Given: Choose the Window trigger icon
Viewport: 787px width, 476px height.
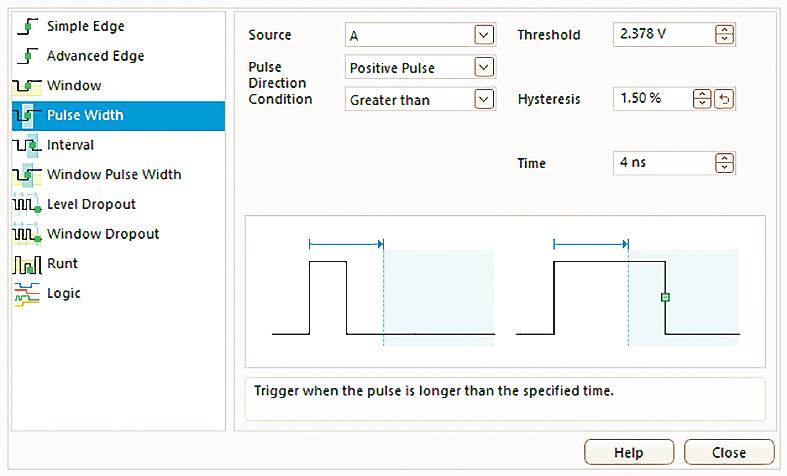Looking at the screenshot, I should coord(27,86).
